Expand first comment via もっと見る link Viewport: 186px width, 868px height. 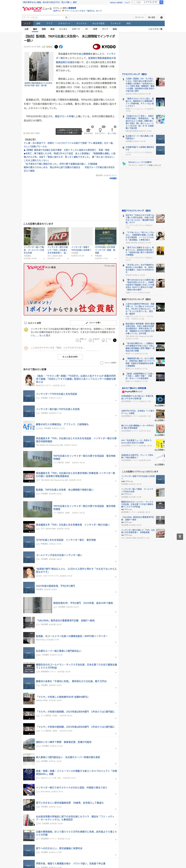point(45,336)
